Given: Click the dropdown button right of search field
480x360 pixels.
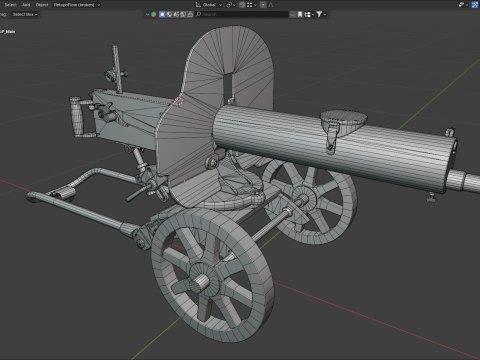Looking at the screenshot, I should pyautogui.click(x=293, y=14).
